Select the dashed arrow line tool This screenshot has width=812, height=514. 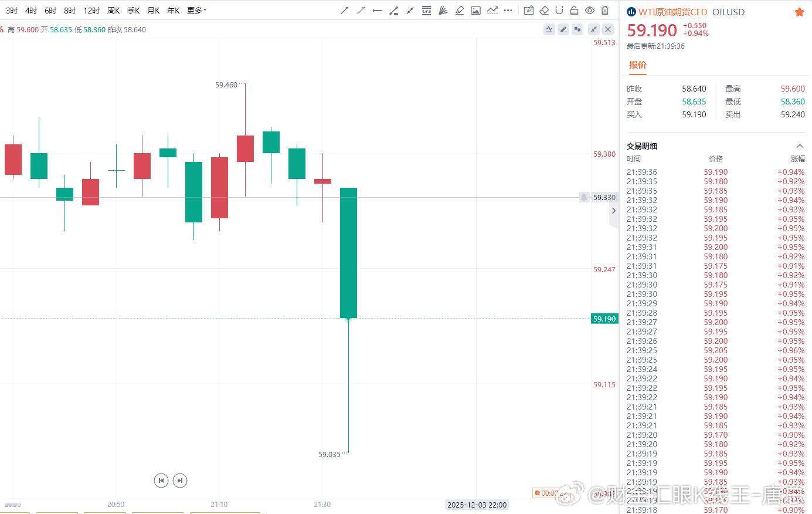tap(361, 11)
